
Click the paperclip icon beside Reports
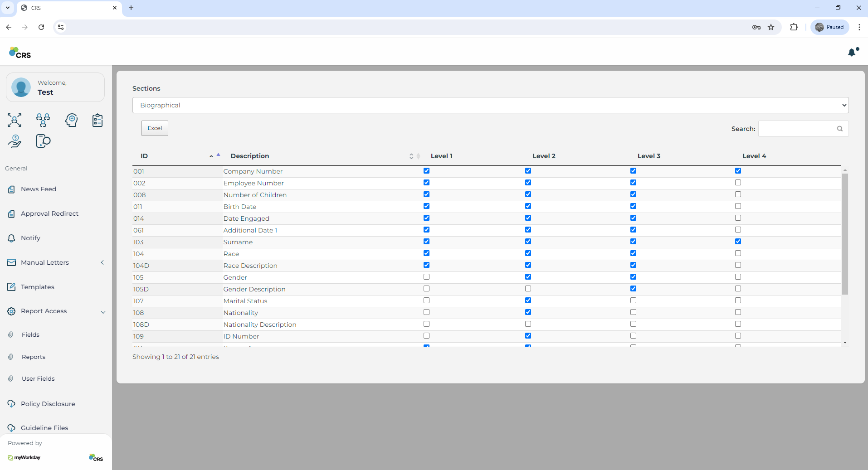click(11, 357)
